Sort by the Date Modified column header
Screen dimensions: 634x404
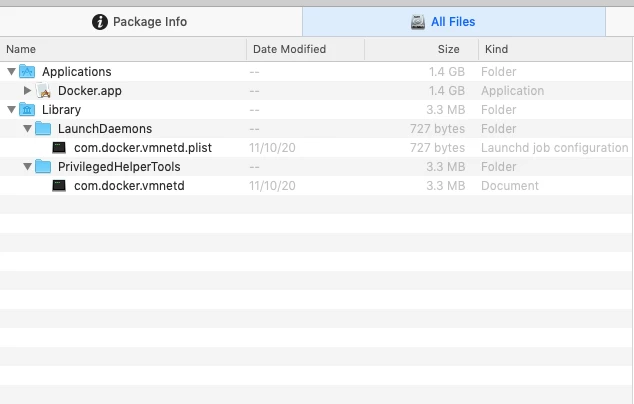306,49
